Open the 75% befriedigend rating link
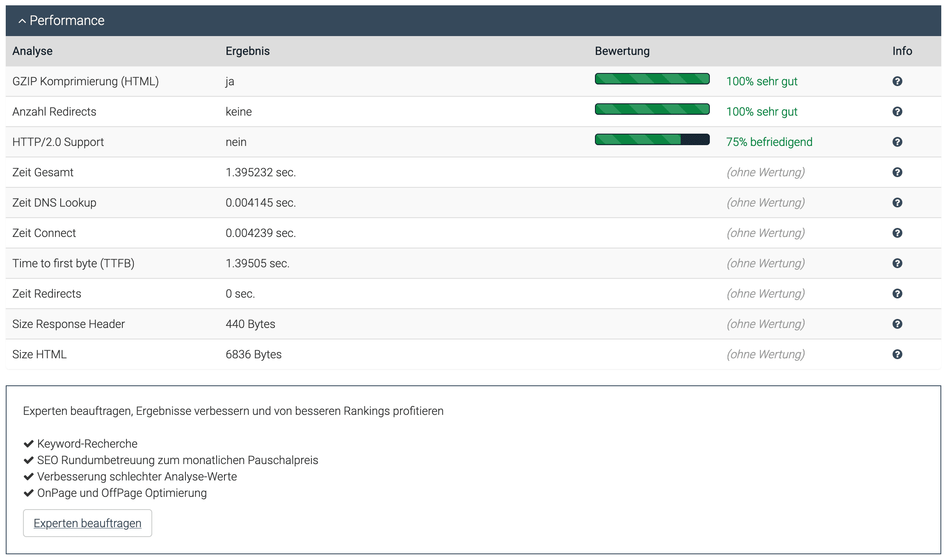Viewport: 947px width, 560px height. (769, 142)
